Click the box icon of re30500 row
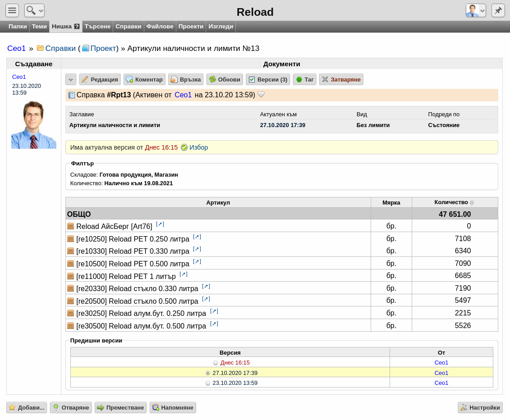The image size is (510, 420). pyautogui.click(x=71, y=326)
